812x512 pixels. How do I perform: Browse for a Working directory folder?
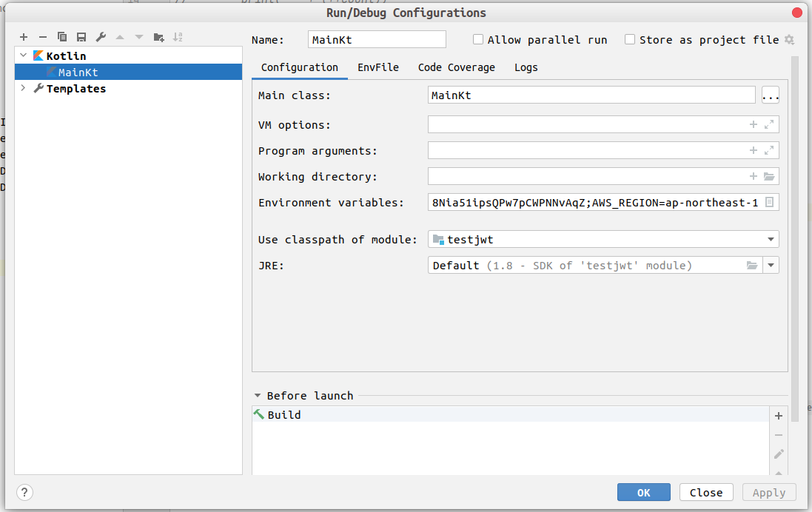pos(770,177)
